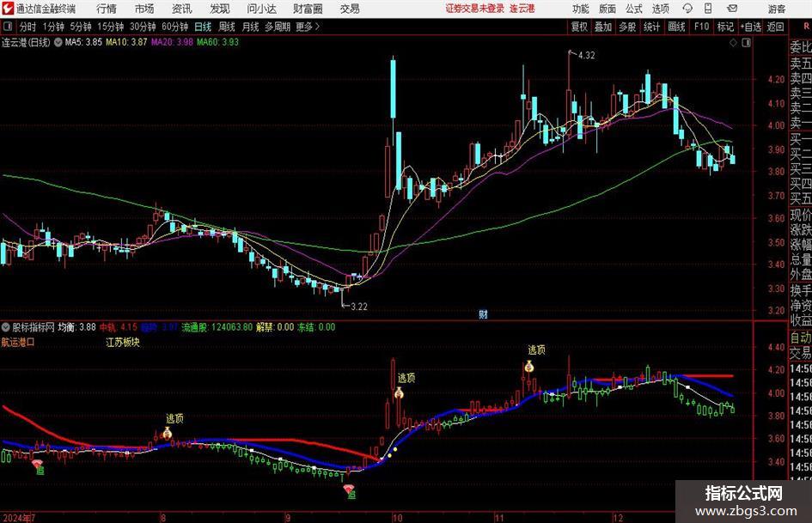Click the 逃顶 money-bag icon near October
This screenshot has height=523, width=812.
pyautogui.click(x=399, y=393)
